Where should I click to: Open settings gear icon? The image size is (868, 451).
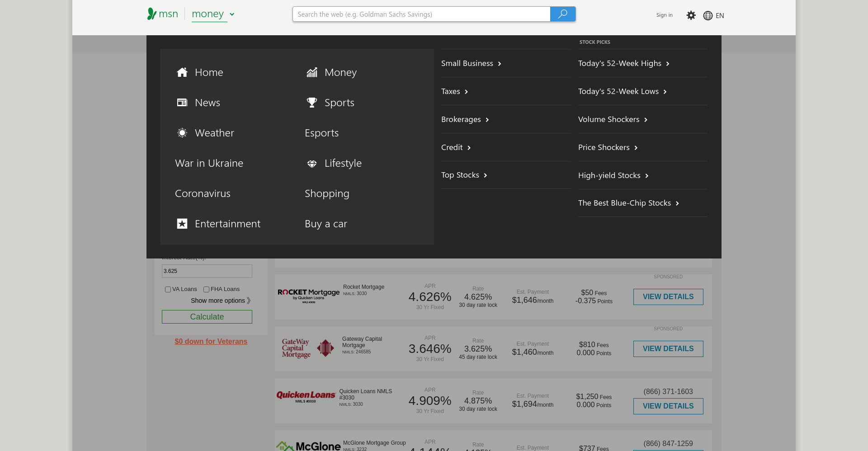tap(691, 15)
